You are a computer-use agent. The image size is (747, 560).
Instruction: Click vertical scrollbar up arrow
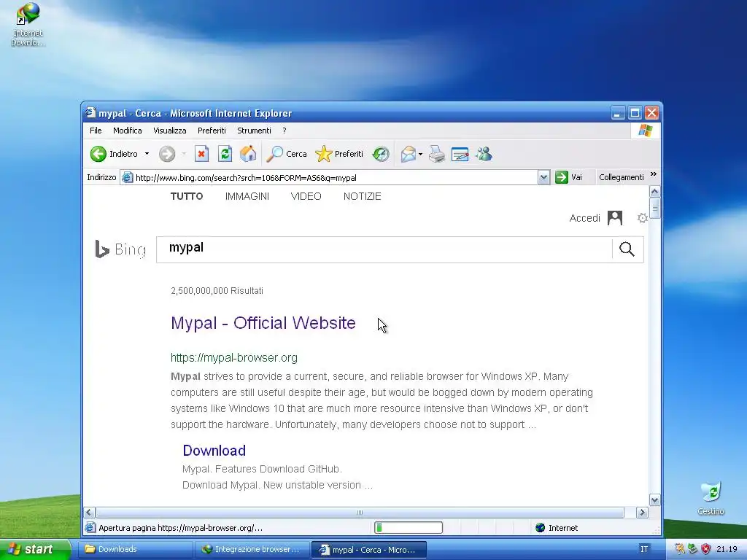(654, 192)
